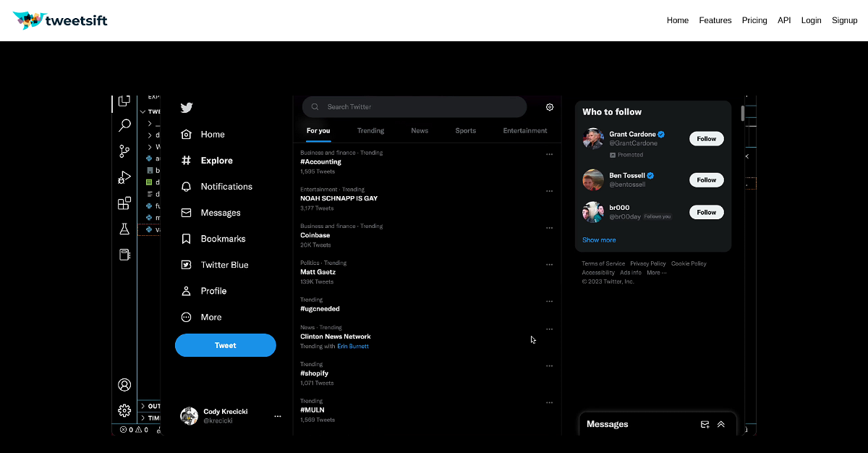Image resolution: width=868 pixels, height=453 pixels.
Task: Click the Search Twitter input field
Action: coord(420,107)
